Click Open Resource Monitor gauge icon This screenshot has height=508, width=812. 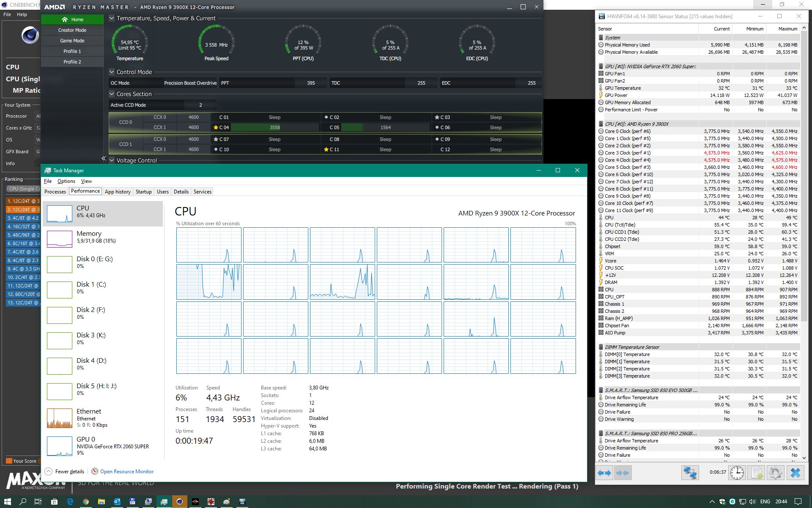click(x=95, y=471)
